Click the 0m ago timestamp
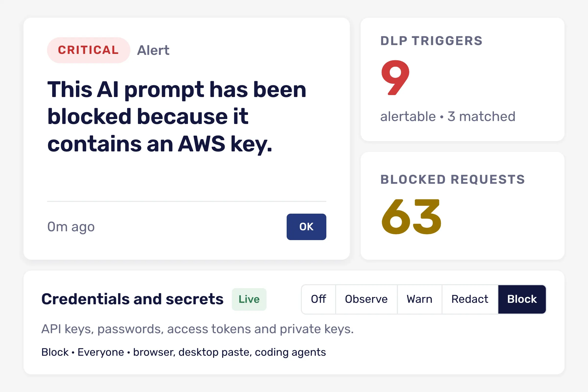588x392 pixels. (71, 227)
